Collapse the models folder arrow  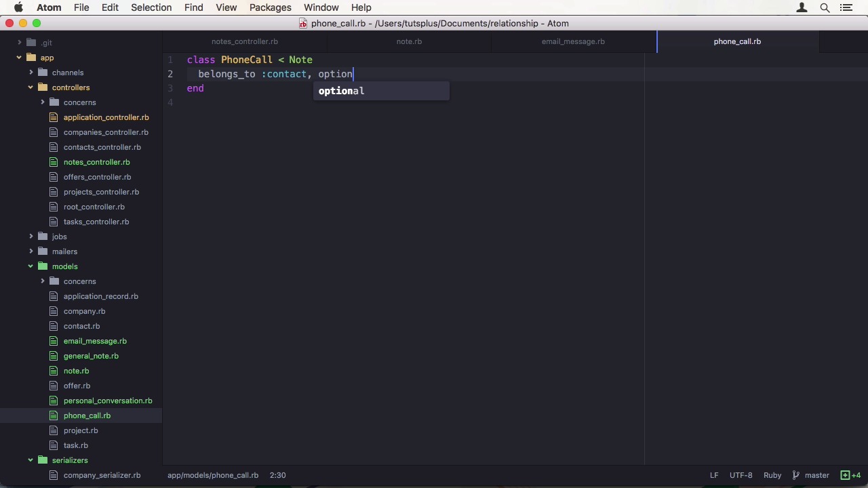click(31, 266)
